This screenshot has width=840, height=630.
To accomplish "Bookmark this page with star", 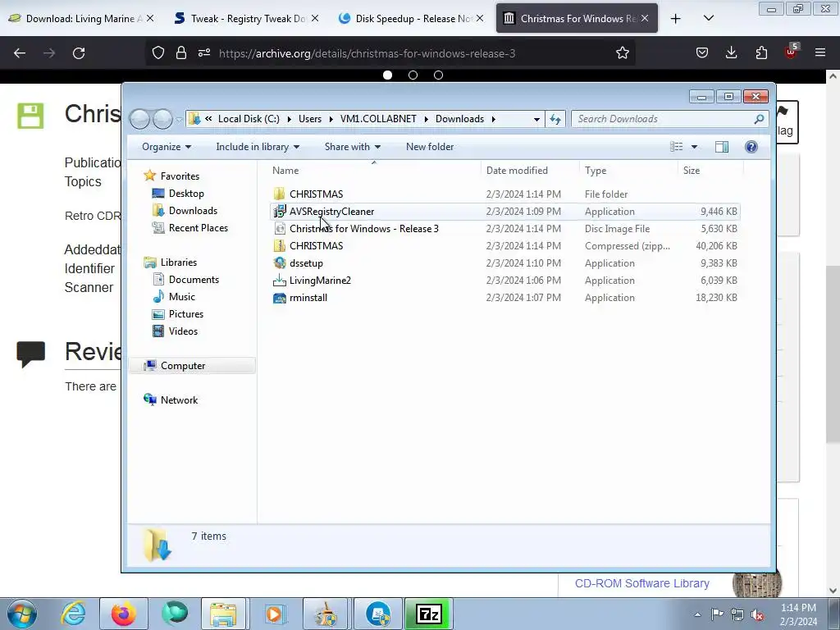I will click(x=622, y=53).
